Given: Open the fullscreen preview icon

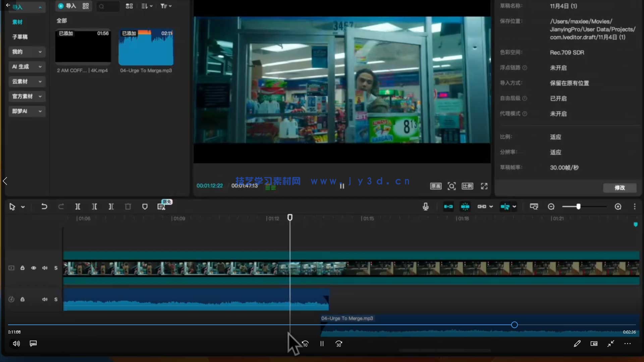Looking at the screenshot, I should [x=484, y=186].
